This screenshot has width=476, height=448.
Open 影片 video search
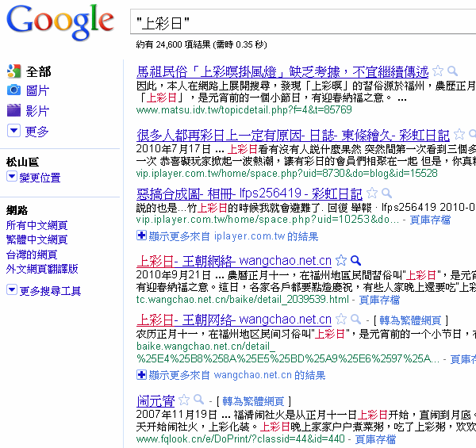coord(37,111)
